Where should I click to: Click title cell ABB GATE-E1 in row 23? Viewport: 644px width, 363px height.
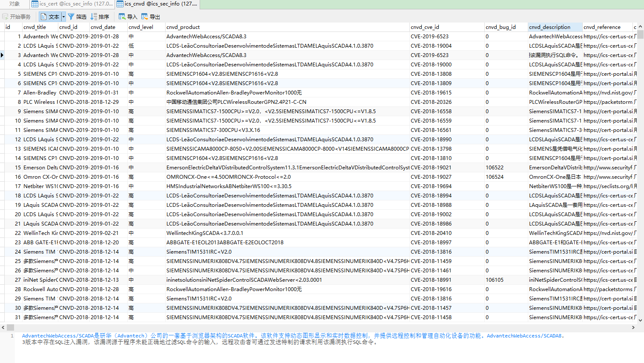point(40,242)
